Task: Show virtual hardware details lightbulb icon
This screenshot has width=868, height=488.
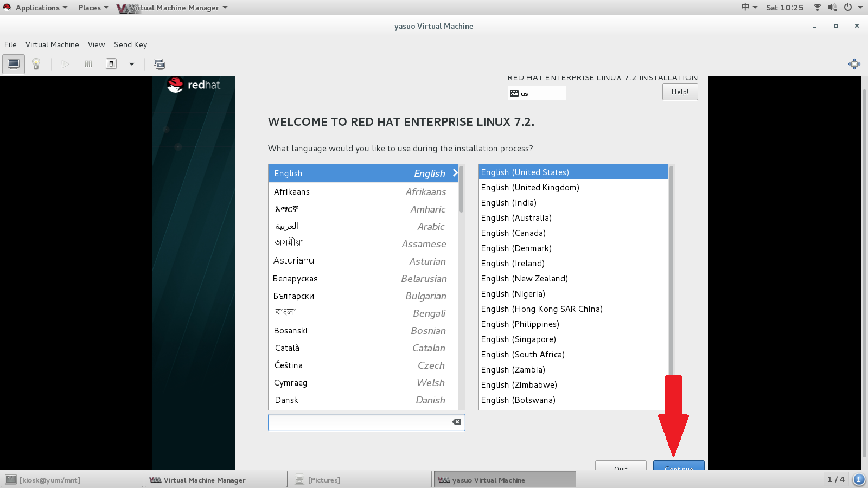Action: click(36, 64)
